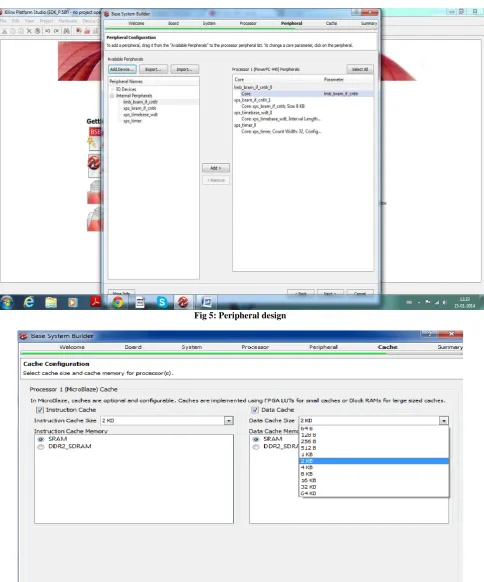Open Skype from the taskbar
The image size is (484, 582).
[162, 303]
